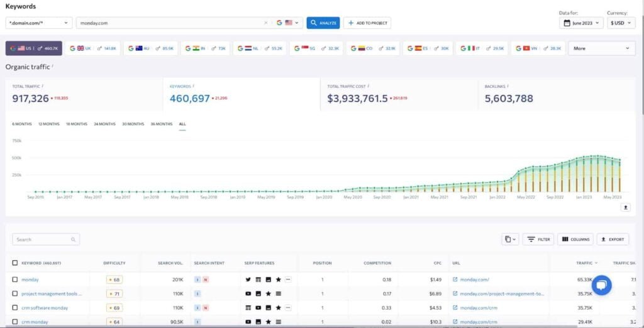644x328 pixels.
Task: Check the crm software monday row checkbox
Action: click(x=15, y=307)
